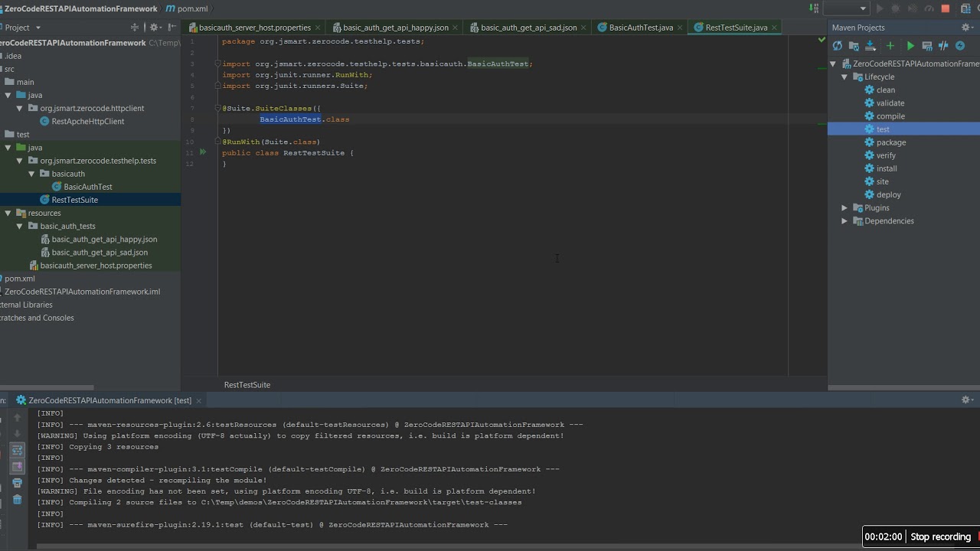
Task: Click Download Sources and Documentation icon
Action: (871, 46)
